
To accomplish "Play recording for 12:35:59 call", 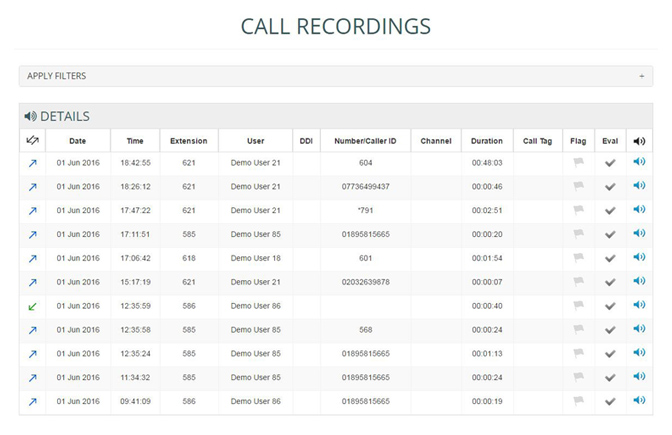I will click(639, 305).
